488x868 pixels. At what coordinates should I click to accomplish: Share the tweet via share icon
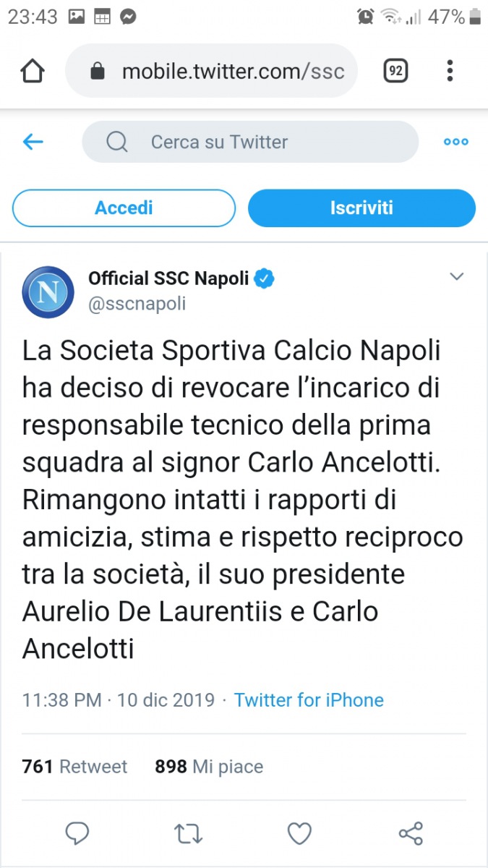click(x=411, y=834)
